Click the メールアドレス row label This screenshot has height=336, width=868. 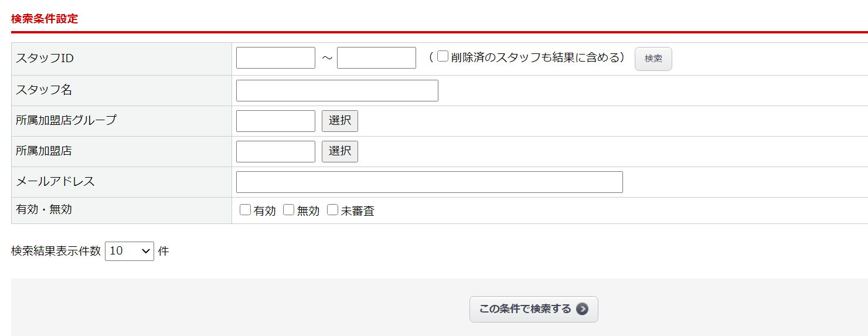coord(55,182)
